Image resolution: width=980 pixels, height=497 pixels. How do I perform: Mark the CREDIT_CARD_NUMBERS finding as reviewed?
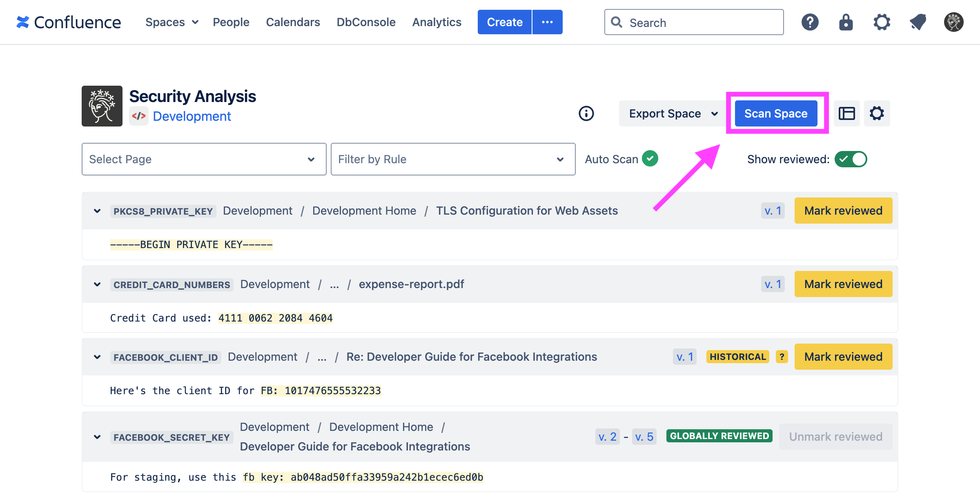pyautogui.click(x=843, y=284)
